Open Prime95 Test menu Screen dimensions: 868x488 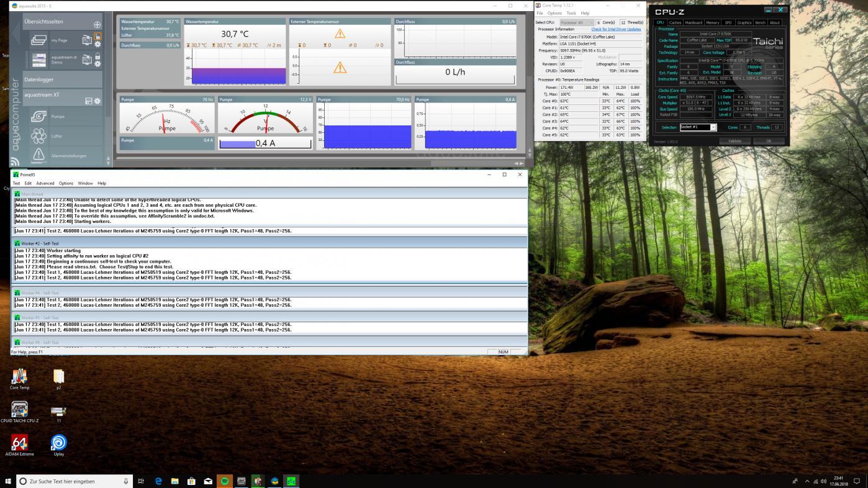click(x=16, y=183)
